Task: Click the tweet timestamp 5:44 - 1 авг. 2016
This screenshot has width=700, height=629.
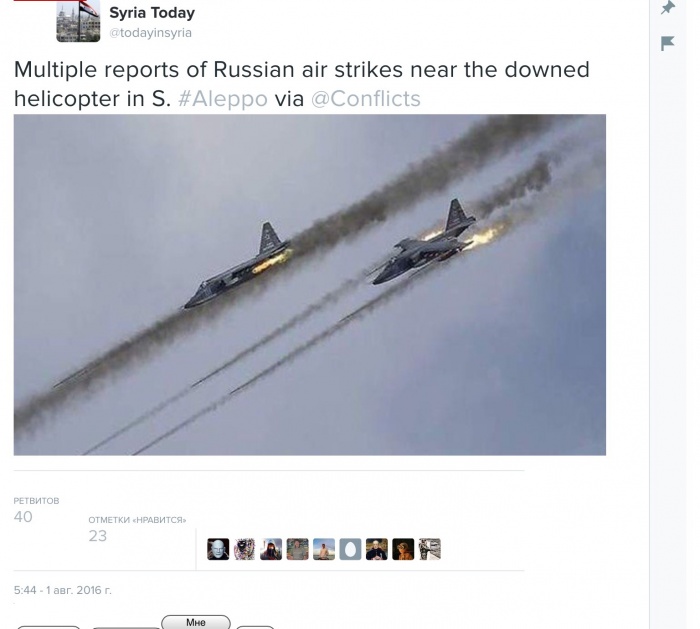Action: (62, 590)
